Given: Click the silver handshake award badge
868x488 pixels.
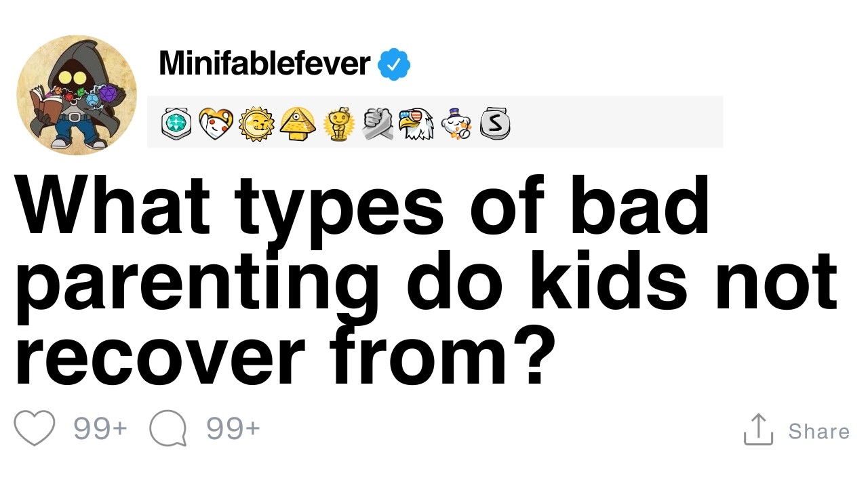Looking at the screenshot, I should coord(378,123).
